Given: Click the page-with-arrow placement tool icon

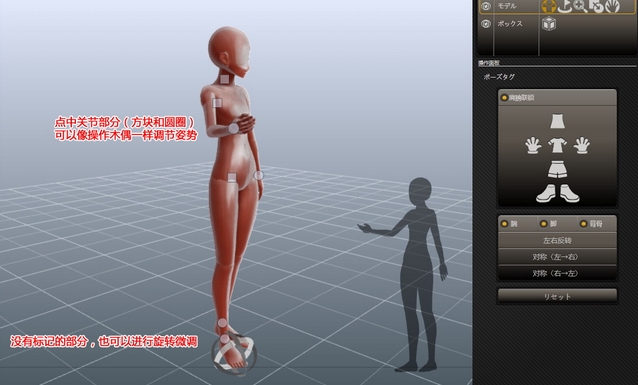Looking at the screenshot, I should (596, 6).
